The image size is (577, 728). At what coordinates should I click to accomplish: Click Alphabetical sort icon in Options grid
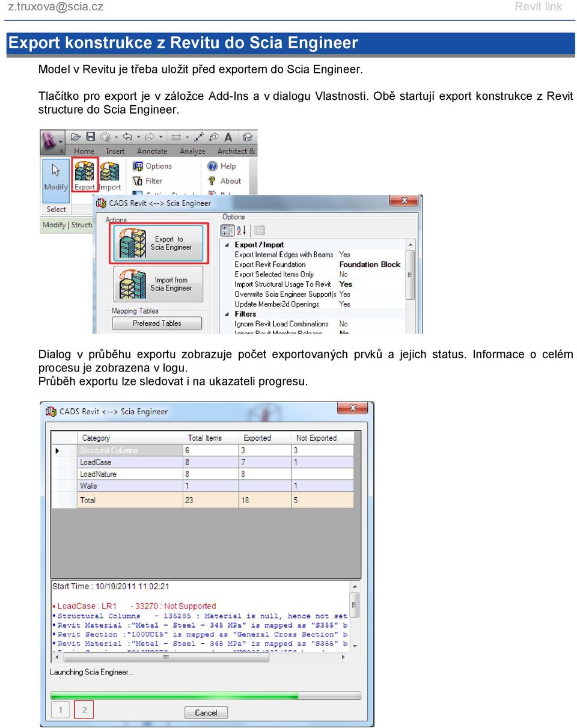[242, 230]
